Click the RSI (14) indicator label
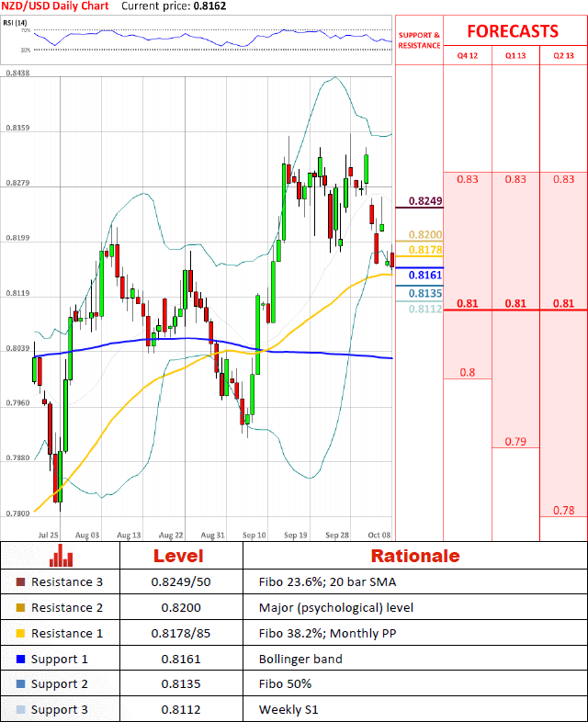The image size is (588, 722). [x=16, y=23]
